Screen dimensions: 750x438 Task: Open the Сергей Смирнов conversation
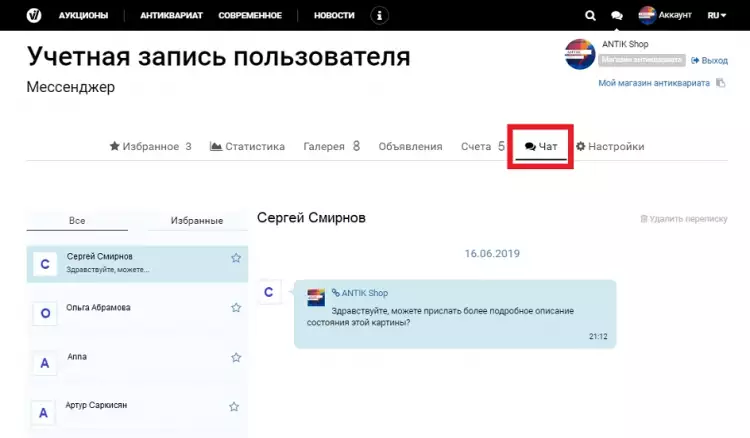tap(137, 264)
